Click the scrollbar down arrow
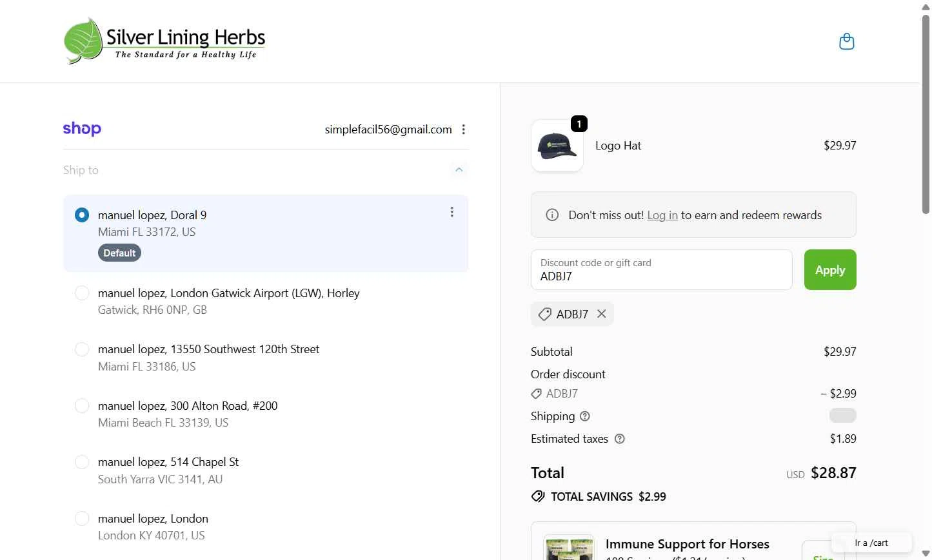932x560 pixels. click(x=926, y=554)
